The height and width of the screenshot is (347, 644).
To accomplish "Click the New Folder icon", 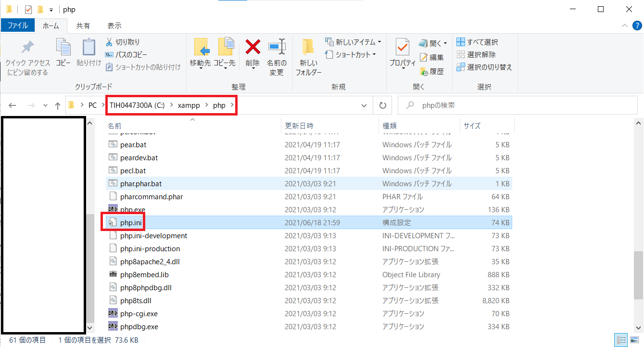I will point(308,47).
